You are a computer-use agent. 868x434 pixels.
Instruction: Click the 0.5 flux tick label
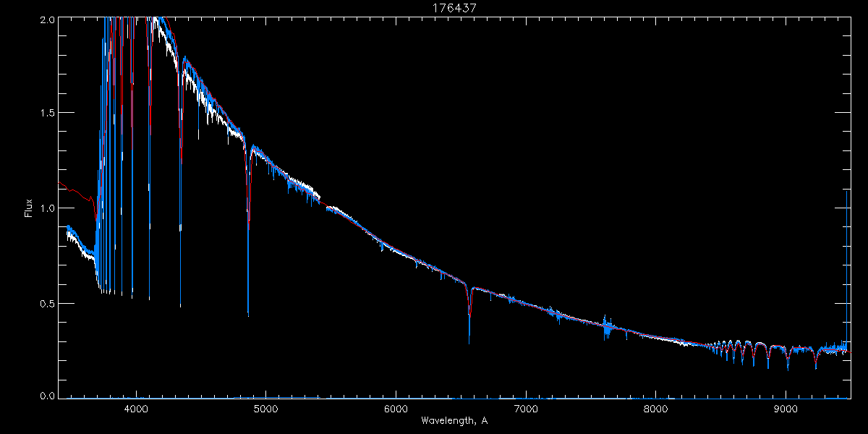[x=47, y=303]
